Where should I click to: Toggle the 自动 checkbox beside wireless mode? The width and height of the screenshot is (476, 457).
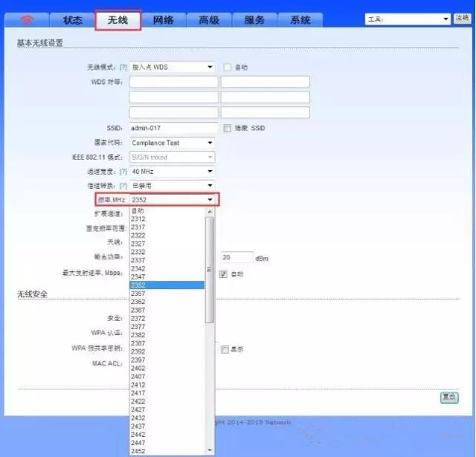[x=227, y=68]
